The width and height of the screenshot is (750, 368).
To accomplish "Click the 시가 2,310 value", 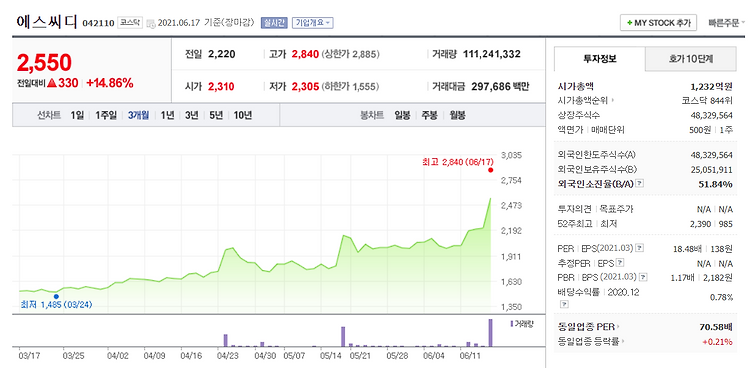I will pos(221,87).
